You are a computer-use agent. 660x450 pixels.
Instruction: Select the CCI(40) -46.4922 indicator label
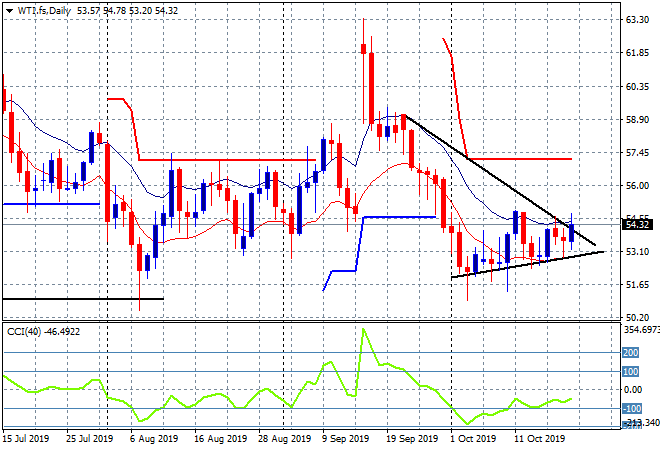click(43, 332)
